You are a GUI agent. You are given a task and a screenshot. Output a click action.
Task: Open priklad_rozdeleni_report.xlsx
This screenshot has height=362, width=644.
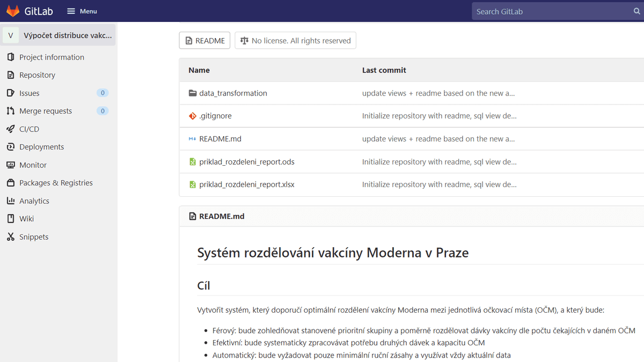[x=246, y=184]
